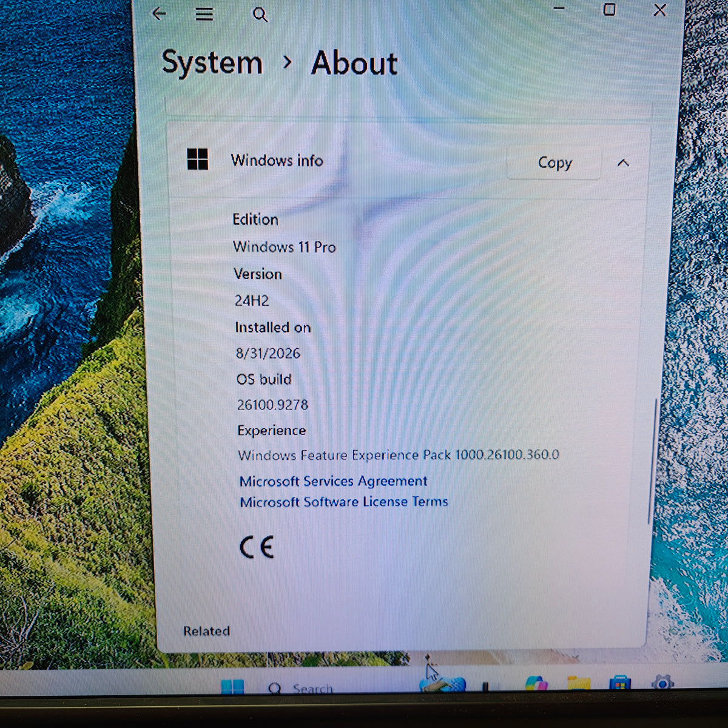Open Copilot from the taskbar
728x728 pixels.
pyautogui.click(x=536, y=684)
